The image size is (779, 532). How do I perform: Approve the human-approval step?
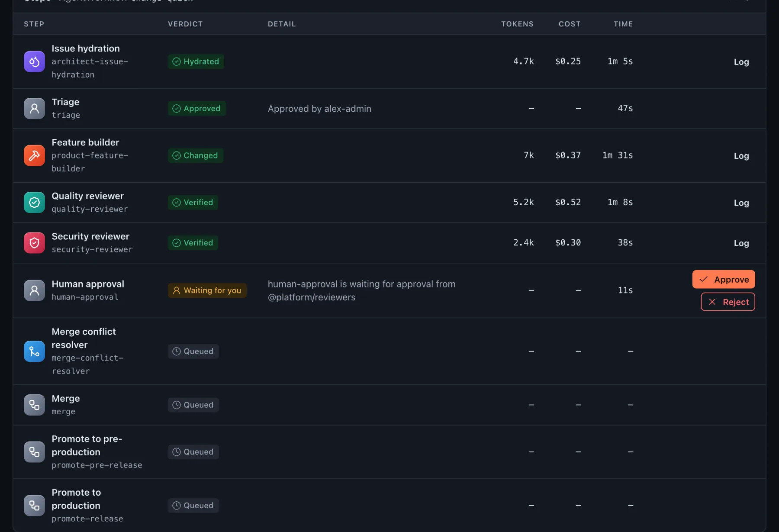[724, 279]
